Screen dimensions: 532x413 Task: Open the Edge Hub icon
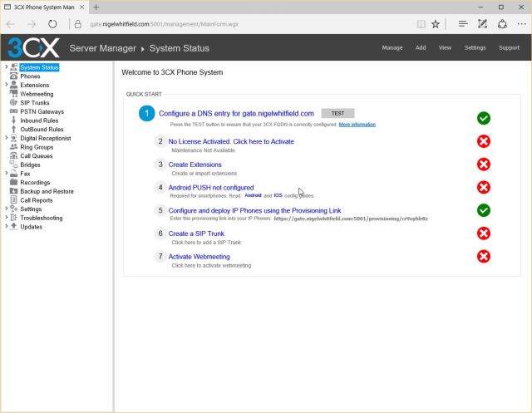[463, 24]
